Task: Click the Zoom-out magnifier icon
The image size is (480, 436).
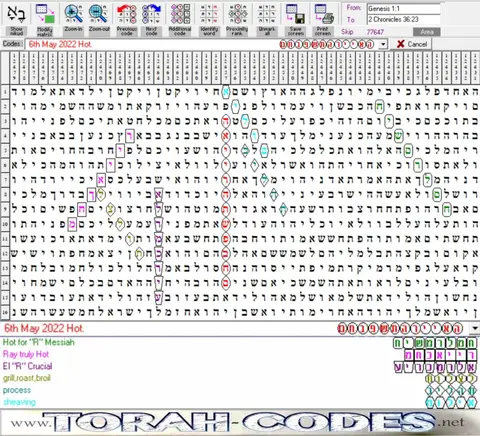Action: click(99, 14)
